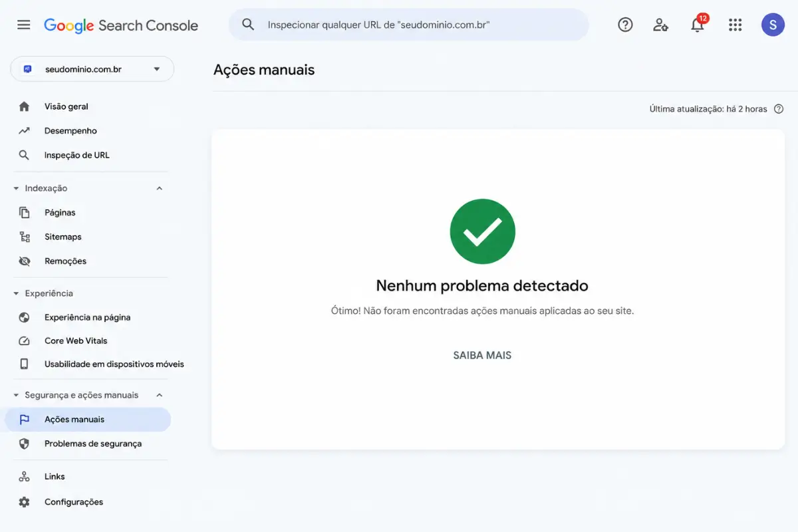The image size is (798, 532).
Task: Click the Última atualização timestamp text
Action: coord(708,109)
